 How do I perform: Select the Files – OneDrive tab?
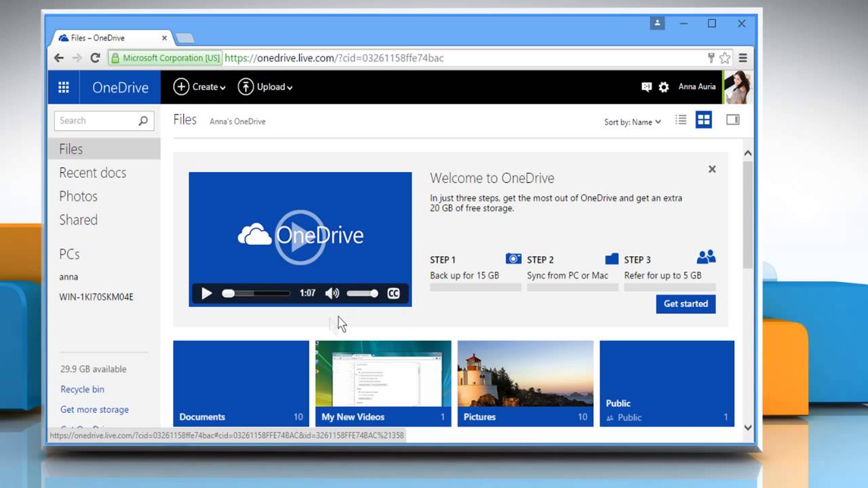112,38
